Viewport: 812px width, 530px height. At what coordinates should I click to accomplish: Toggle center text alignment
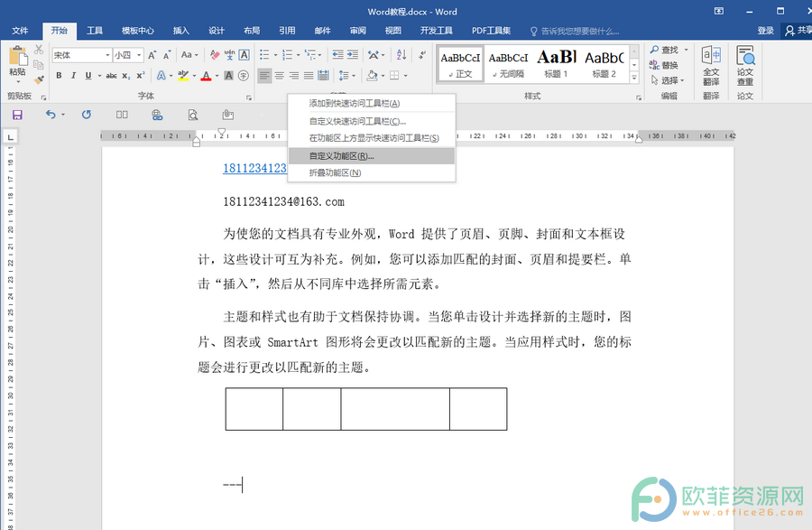[x=279, y=76]
